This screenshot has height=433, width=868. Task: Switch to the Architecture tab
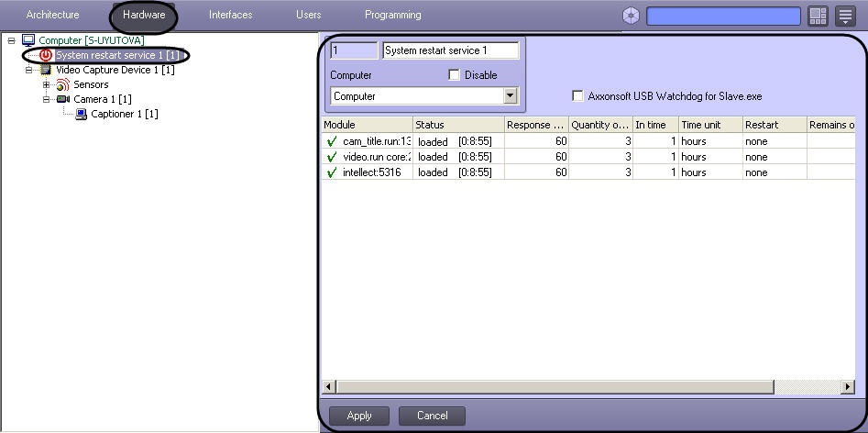(53, 16)
